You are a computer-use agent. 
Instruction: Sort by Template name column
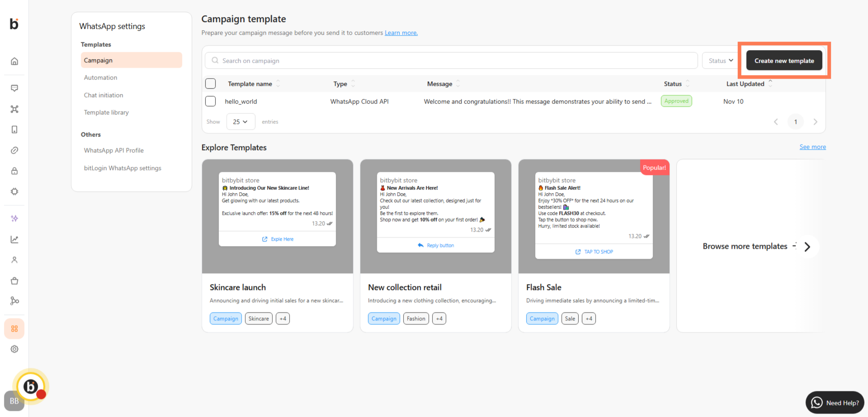pos(250,84)
